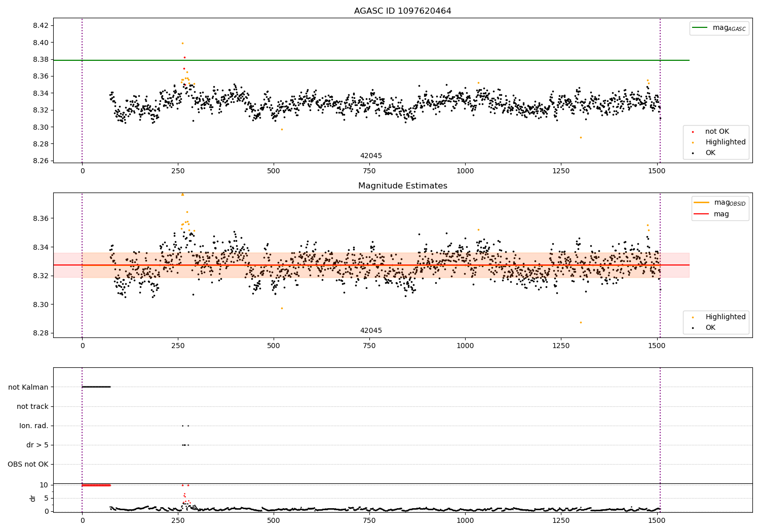Click the "8.30" y-tick in middle plot
Image resolution: width=760 pixels, height=532 pixels.
(40, 305)
